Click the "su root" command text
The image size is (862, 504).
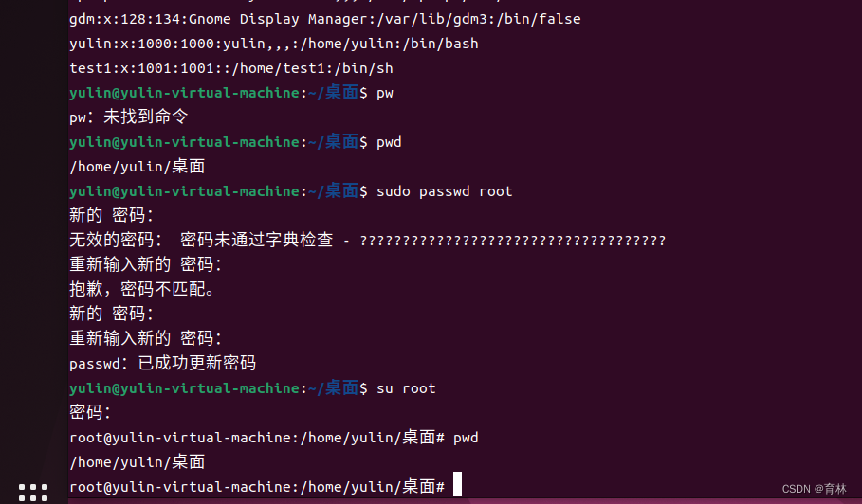coord(406,388)
